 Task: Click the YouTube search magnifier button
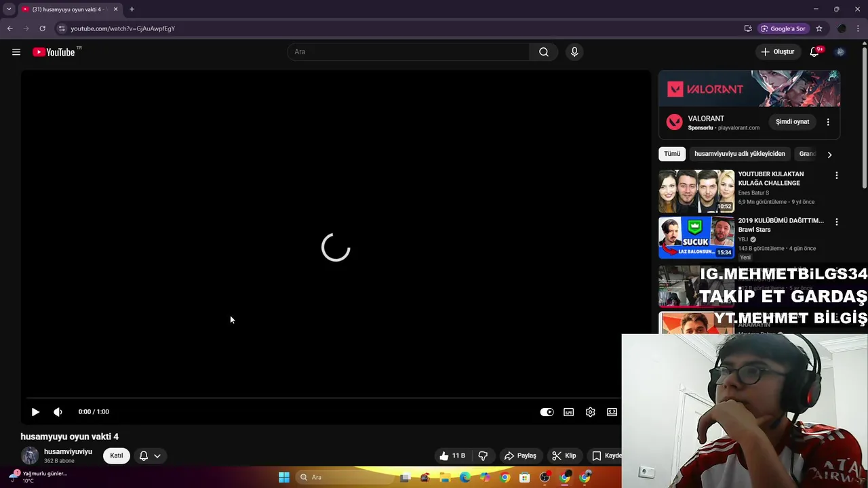click(x=544, y=52)
